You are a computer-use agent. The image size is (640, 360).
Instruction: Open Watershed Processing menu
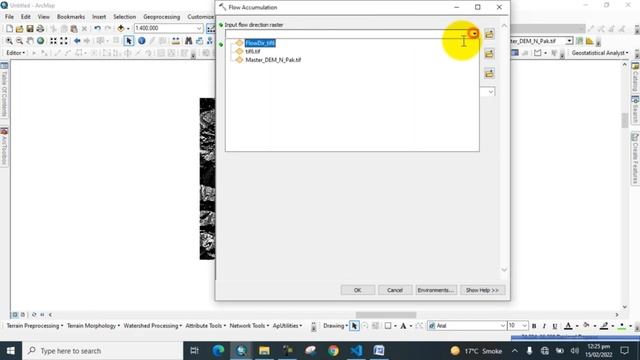point(153,326)
